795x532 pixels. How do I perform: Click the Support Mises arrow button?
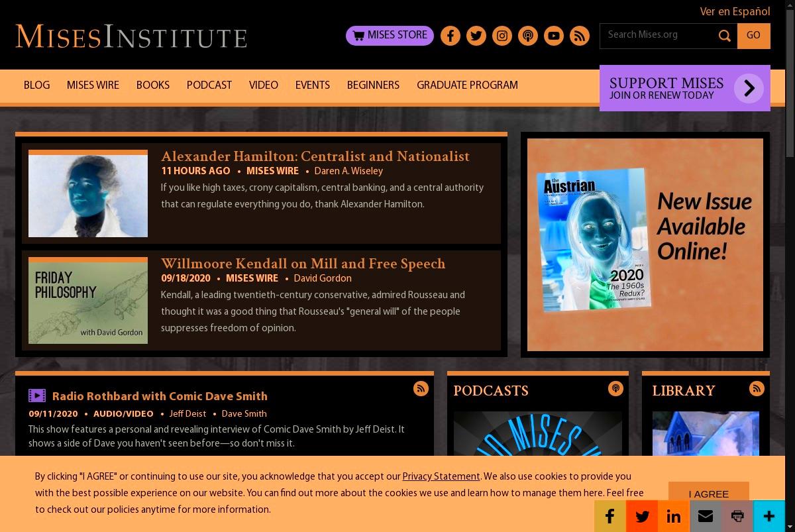point(749,88)
